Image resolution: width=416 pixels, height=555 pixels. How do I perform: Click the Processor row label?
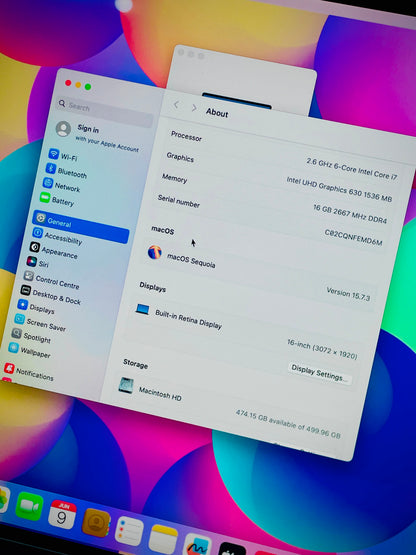(186, 136)
